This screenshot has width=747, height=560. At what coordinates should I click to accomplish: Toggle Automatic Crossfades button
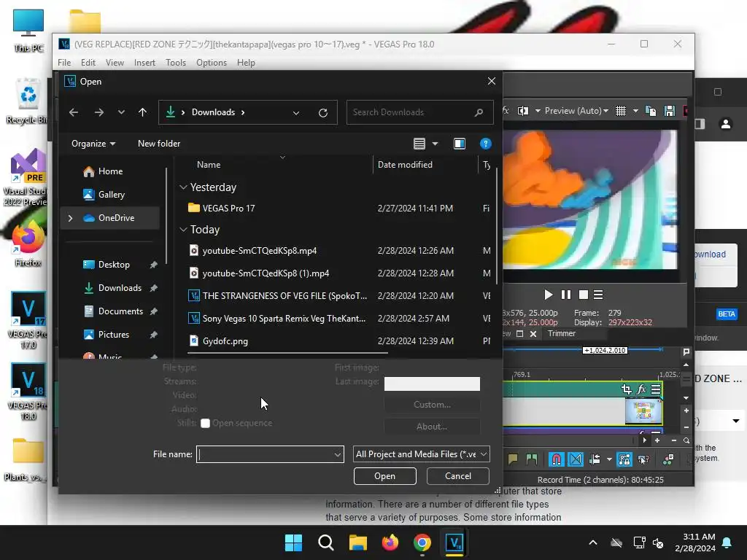tap(576, 459)
